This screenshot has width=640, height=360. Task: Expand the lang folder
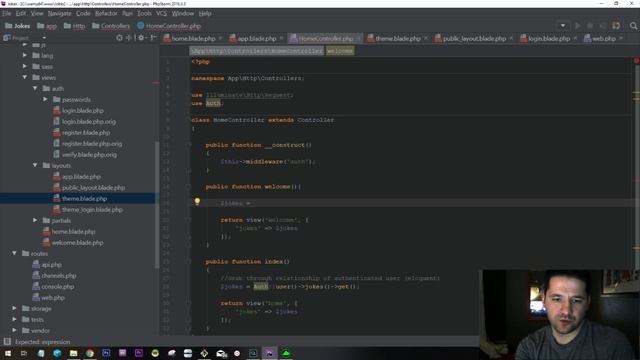[x=25, y=55]
